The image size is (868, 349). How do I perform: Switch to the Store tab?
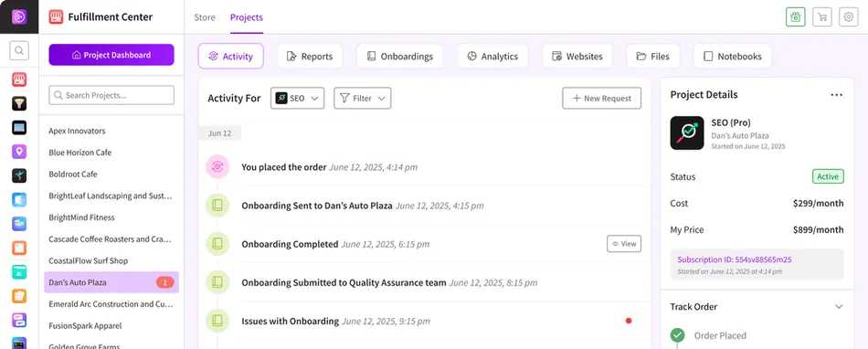click(x=205, y=17)
